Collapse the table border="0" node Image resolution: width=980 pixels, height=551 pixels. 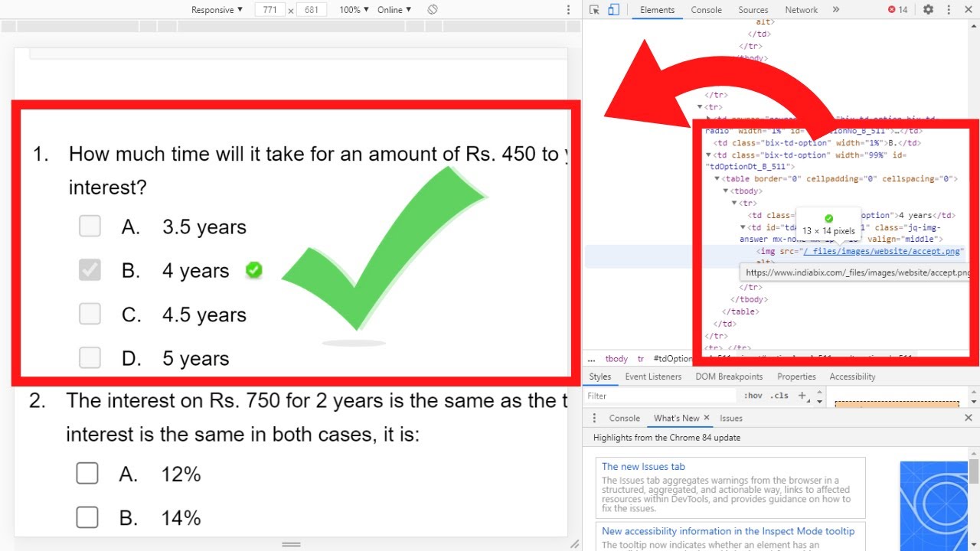tap(716, 179)
